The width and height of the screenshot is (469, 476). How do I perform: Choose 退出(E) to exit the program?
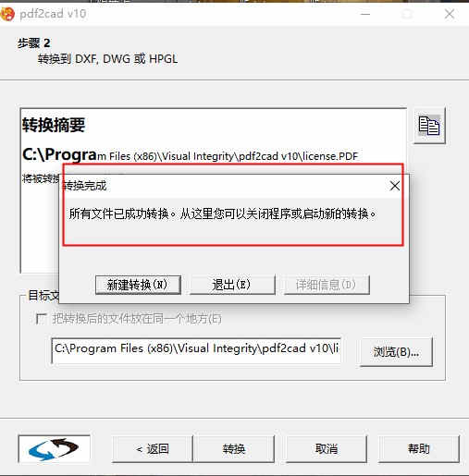pos(232,285)
